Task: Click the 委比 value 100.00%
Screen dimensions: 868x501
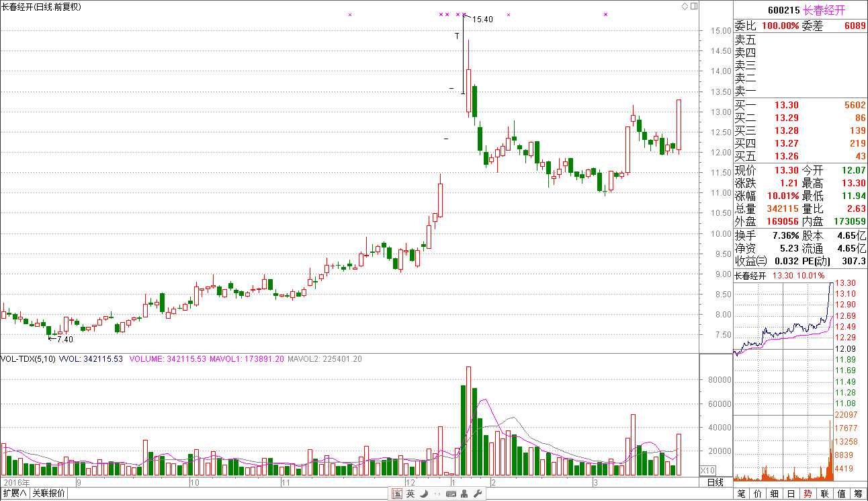Action: coord(780,26)
